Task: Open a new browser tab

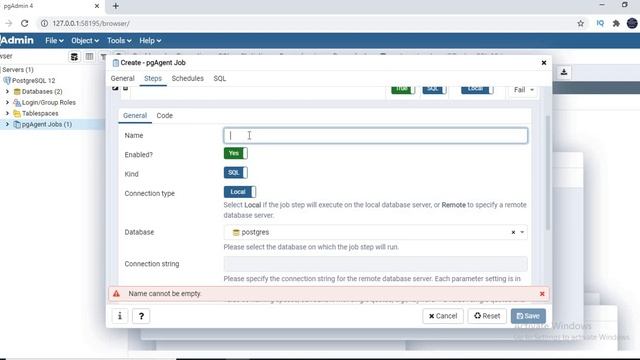Action: coord(116,6)
